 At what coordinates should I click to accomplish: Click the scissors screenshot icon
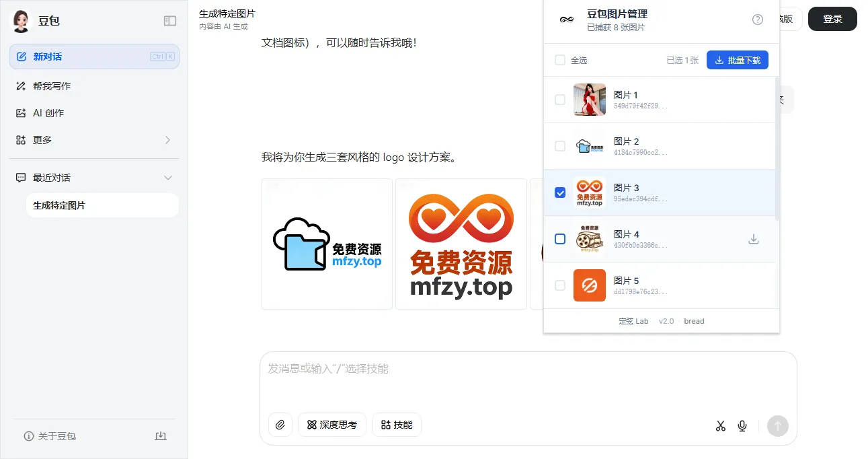[x=721, y=425]
